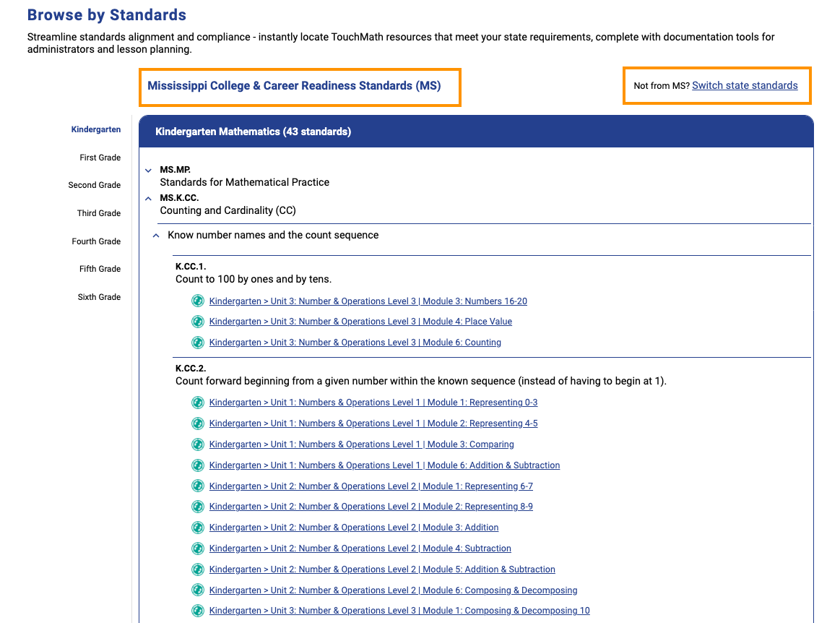Click the 'Browse by Standards' heading
The width and height of the screenshot is (840, 623).
click(x=107, y=15)
